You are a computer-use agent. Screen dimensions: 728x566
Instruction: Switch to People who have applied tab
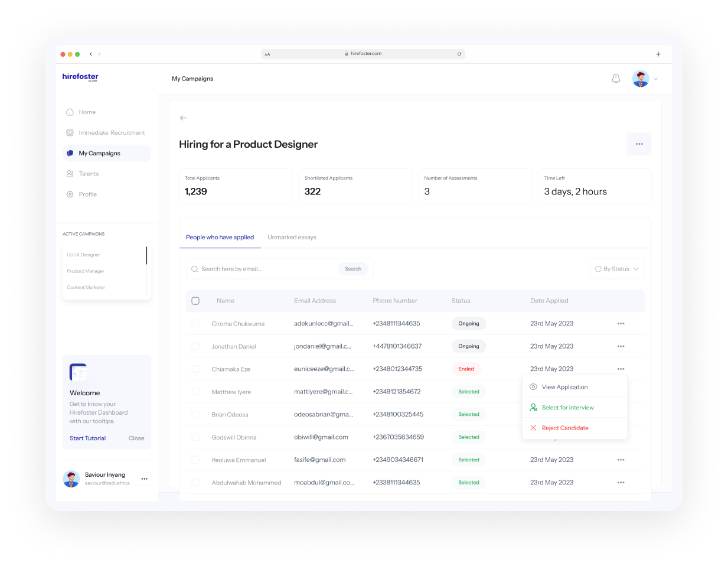point(220,238)
